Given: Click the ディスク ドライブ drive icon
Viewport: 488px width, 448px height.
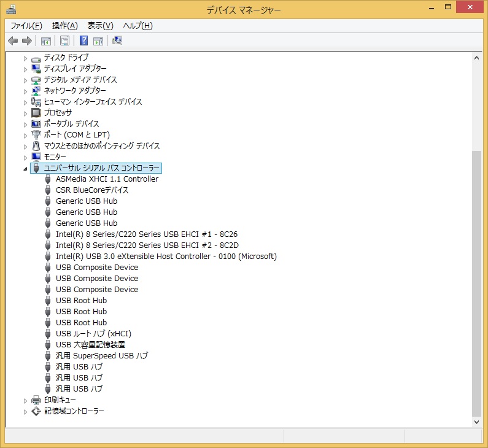Looking at the screenshot, I should [x=36, y=58].
